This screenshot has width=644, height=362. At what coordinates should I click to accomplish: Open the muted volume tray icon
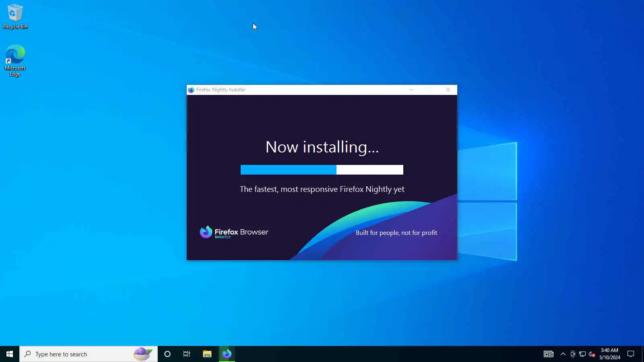tap(592, 354)
